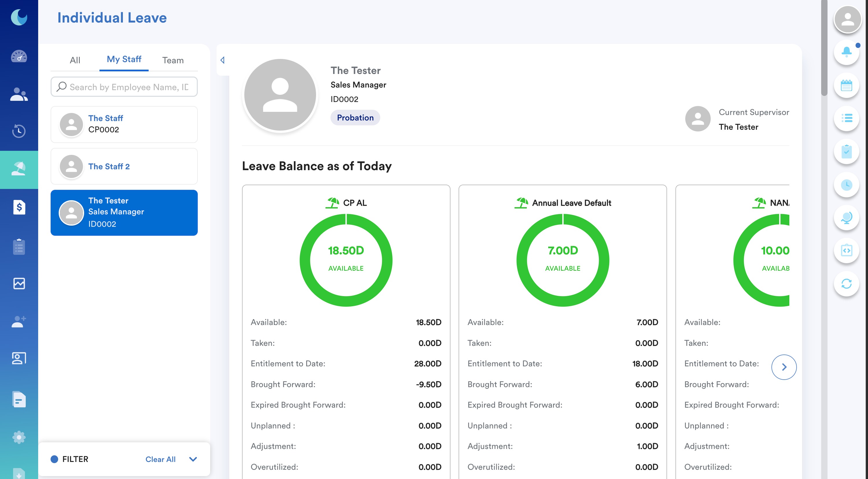This screenshot has width=868, height=479.
Task: Collapse the staff list with the arrow
Action: (x=222, y=60)
